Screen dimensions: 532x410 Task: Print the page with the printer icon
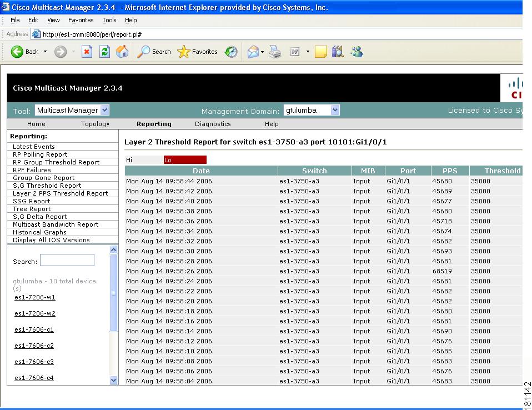pos(275,52)
